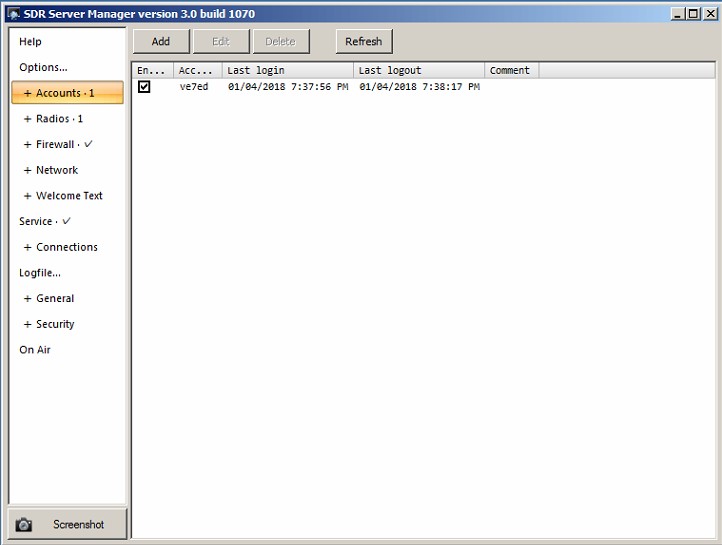Refresh the accounts list

[364, 41]
